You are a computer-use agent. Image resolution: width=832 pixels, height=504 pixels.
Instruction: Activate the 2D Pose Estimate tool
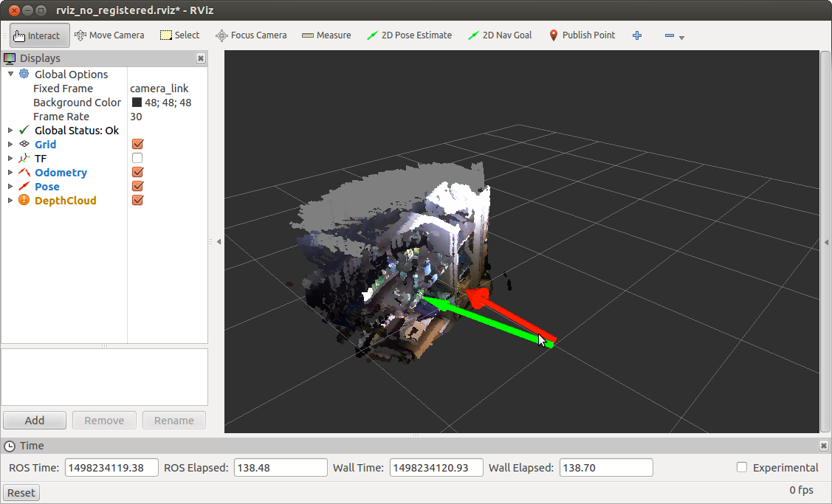409,35
